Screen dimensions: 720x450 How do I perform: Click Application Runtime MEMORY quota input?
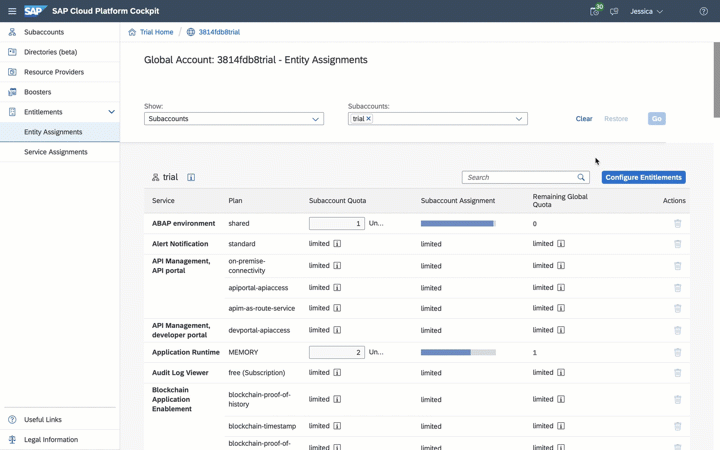[x=337, y=352]
